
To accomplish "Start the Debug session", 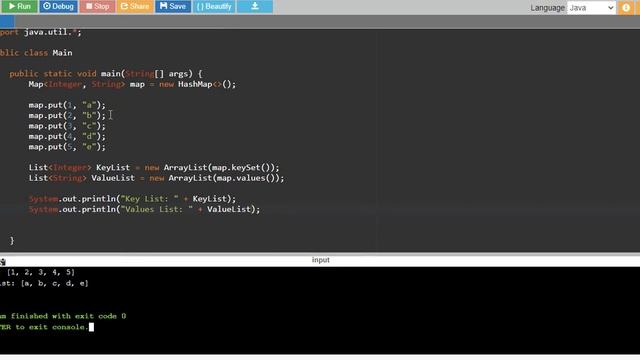I will pos(58,6).
